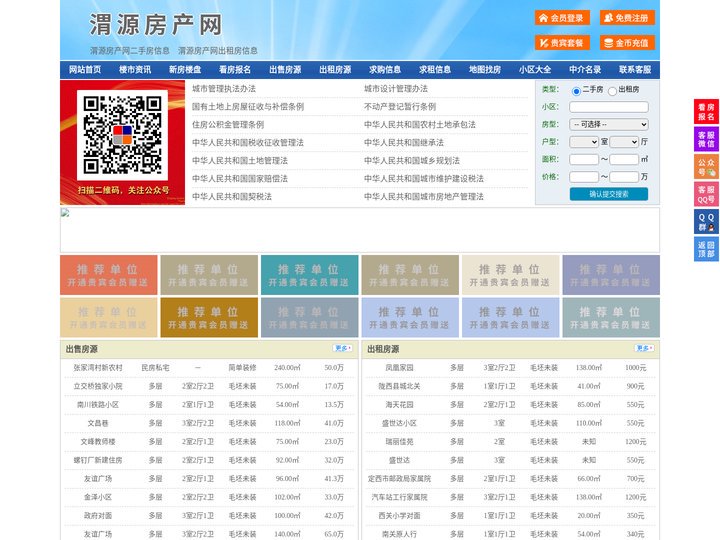This screenshot has height=540, width=720.
Task: Open the 新房楼盘 menu item
Action: click(x=185, y=70)
